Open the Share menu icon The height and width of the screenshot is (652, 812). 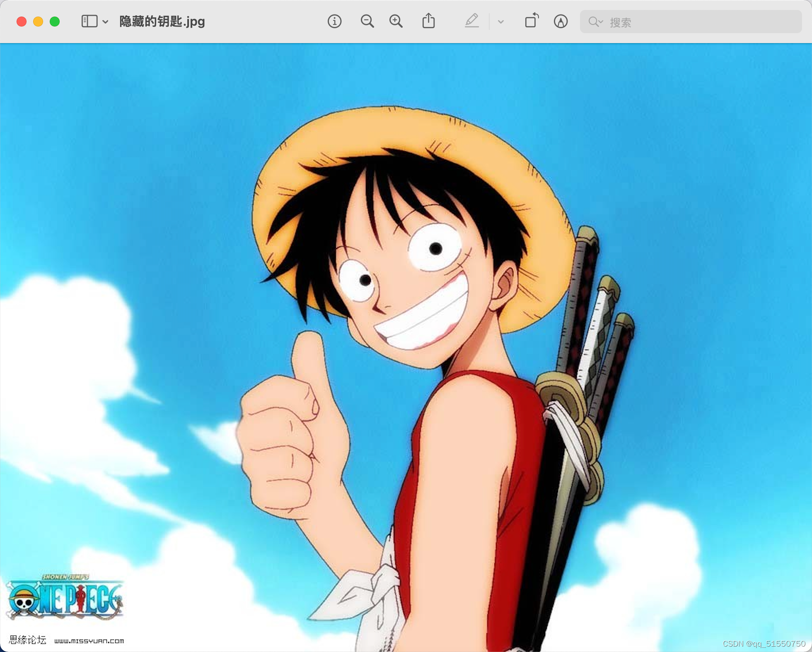click(x=428, y=21)
